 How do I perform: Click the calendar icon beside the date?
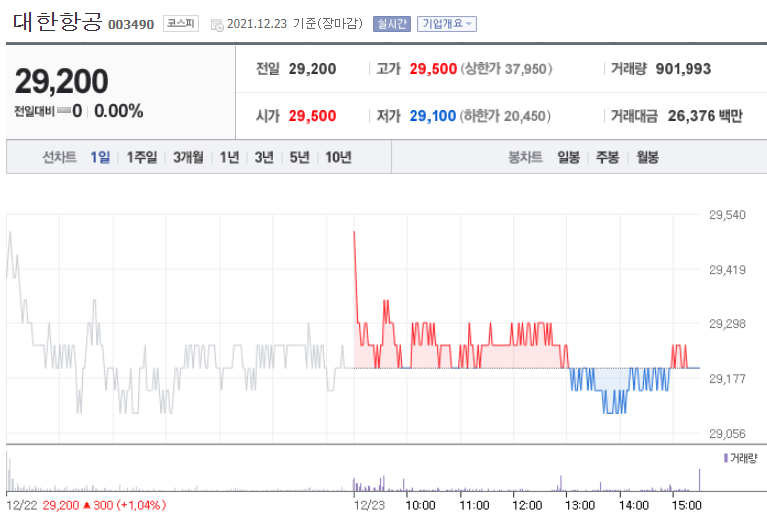point(217,24)
